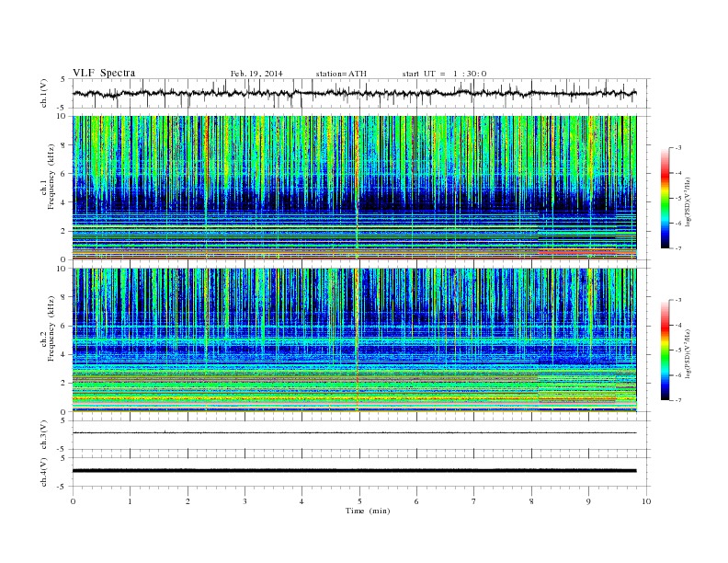The image size is (728, 563).
Task: Click the 'ch.3(V)' waveform axis label
Action: pyautogui.click(x=44, y=435)
